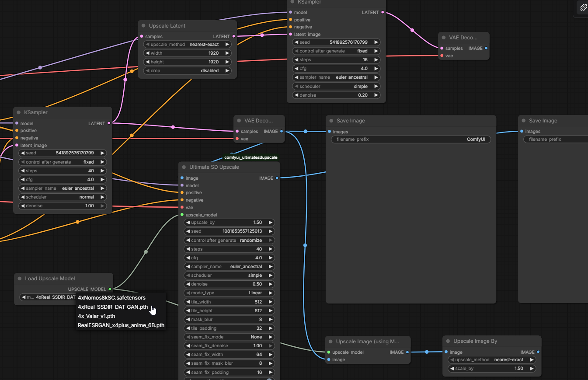Click UPSCALE_MODEL output port on Load Upscale Model
Screen dimensions: 588x380
tap(110, 289)
